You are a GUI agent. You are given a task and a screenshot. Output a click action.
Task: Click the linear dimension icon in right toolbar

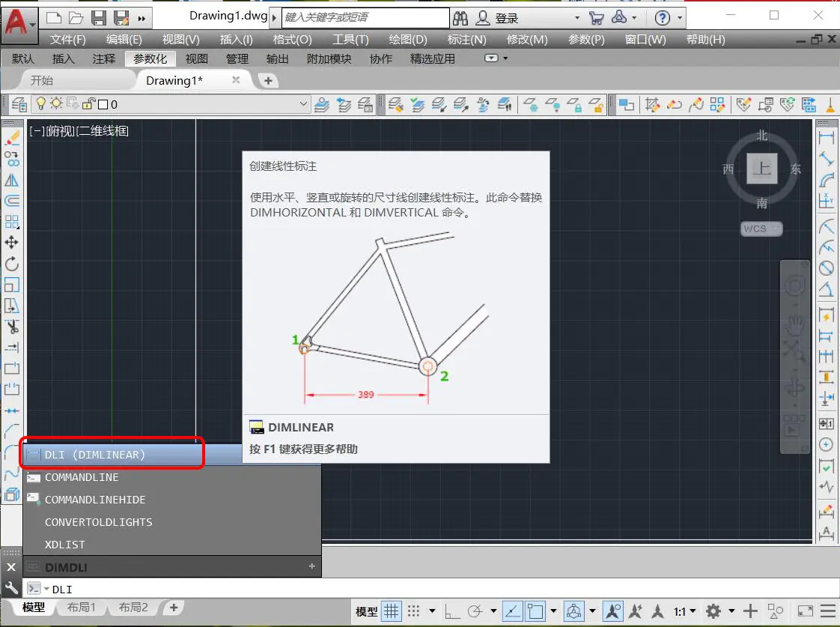[x=826, y=137]
